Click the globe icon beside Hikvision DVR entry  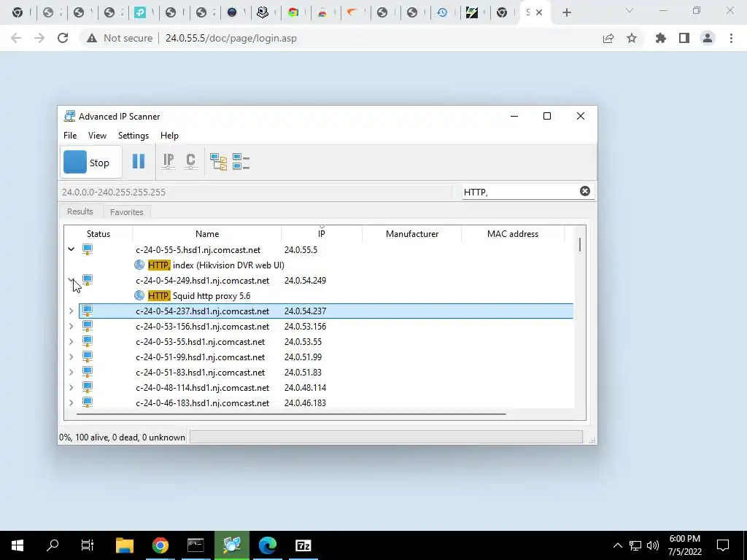[139, 265]
